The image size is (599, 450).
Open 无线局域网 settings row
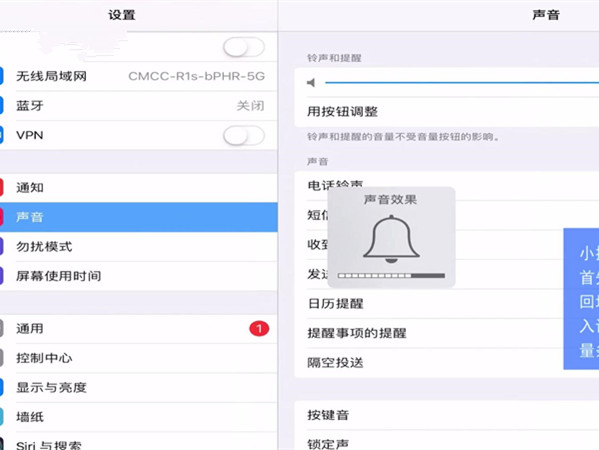pyautogui.click(x=139, y=76)
